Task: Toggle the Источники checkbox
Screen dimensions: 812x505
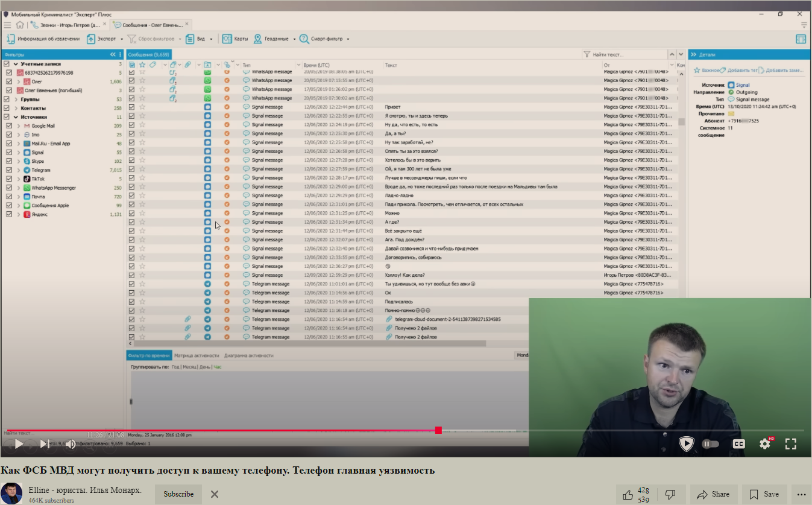Action: 7,117
